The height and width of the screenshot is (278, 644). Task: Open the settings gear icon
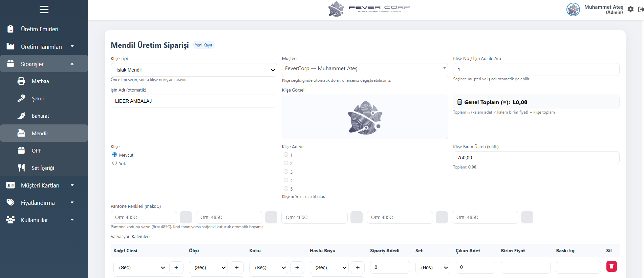point(630,9)
